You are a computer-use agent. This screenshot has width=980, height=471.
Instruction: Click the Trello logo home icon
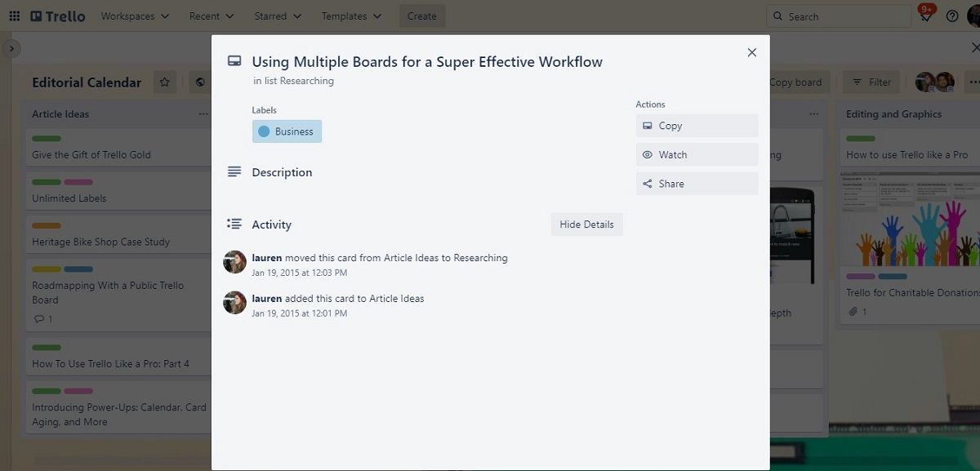pos(57,16)
